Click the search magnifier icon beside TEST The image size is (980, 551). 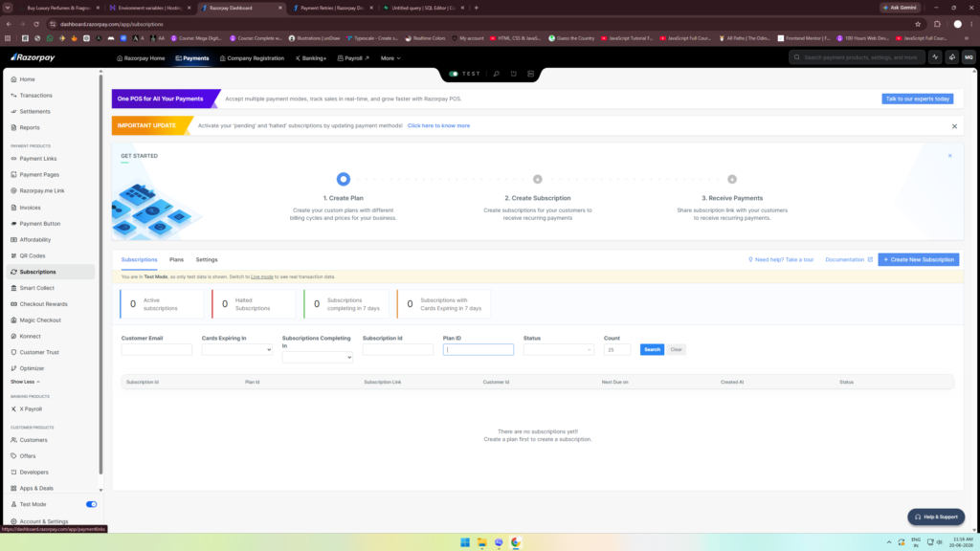(497, 74)
